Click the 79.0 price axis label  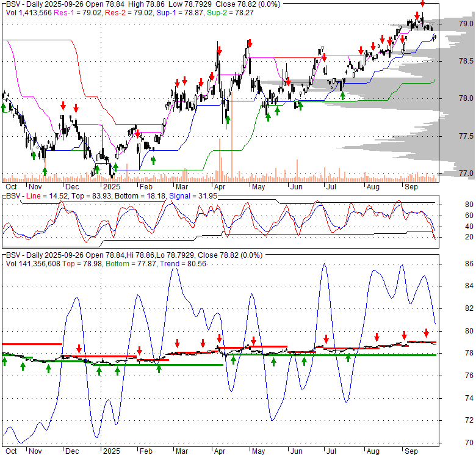coord(466,24)
